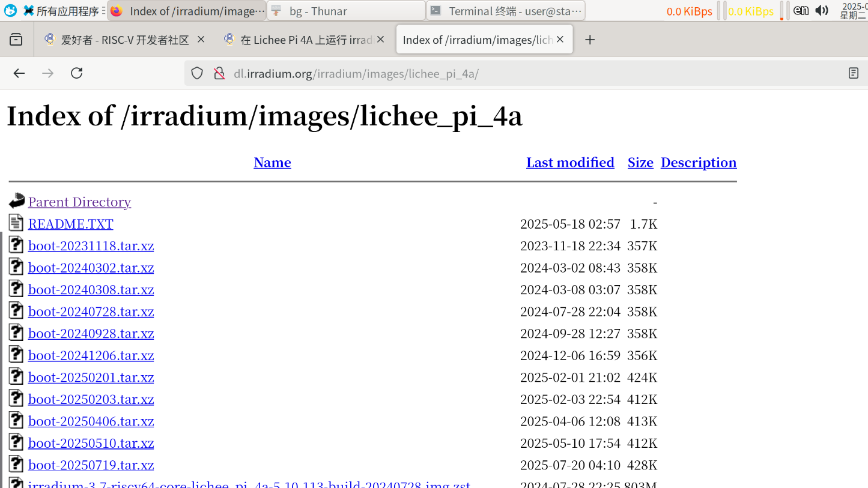Sort listing by Name column header
This screenshot has height=488, width=868.
[272, 162]
